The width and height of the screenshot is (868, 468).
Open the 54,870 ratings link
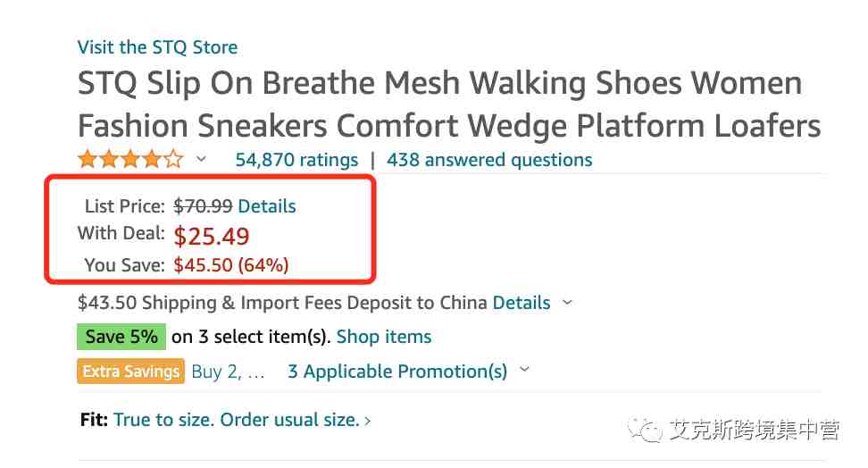[296, 160]
